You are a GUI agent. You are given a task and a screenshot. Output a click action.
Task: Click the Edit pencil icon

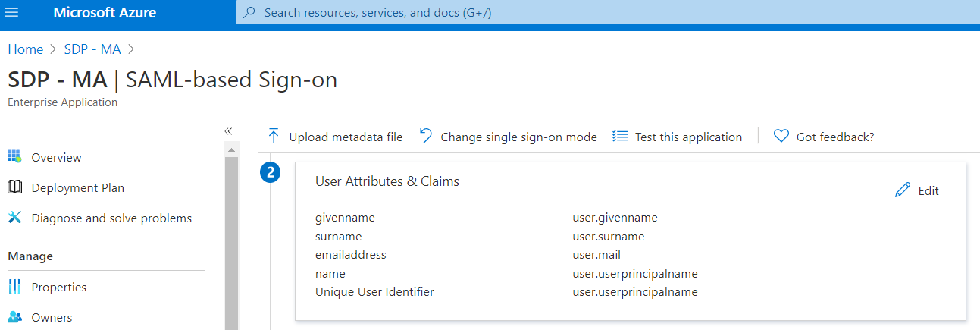902,190
